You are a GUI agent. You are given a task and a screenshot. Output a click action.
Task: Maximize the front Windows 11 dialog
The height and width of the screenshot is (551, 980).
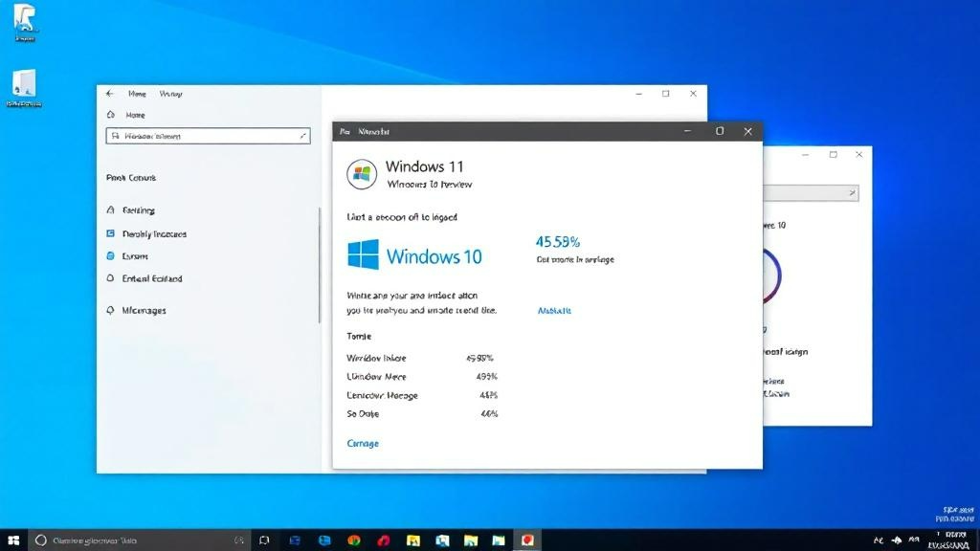click(x=720, y=131)
